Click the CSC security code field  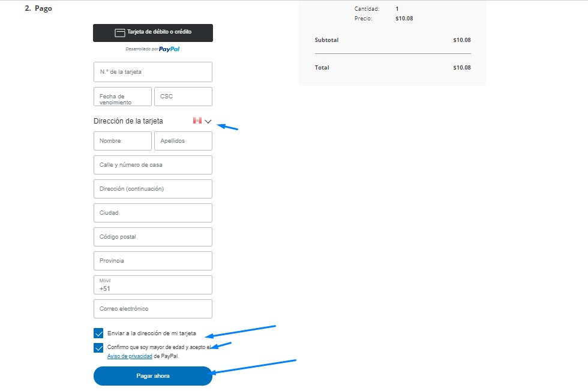[183, 97]
